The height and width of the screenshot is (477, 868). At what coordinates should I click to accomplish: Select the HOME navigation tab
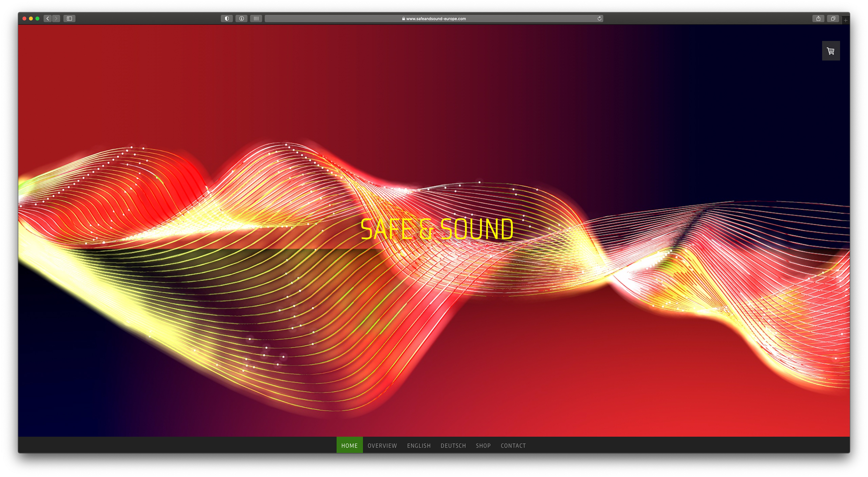(349, 445)
